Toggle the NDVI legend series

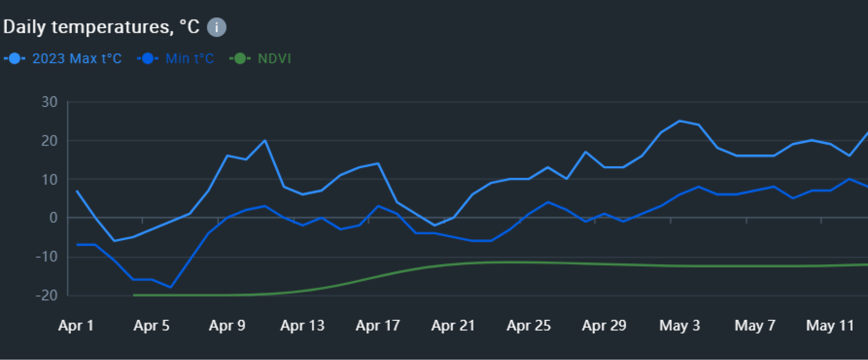click(x=260, y=59)
